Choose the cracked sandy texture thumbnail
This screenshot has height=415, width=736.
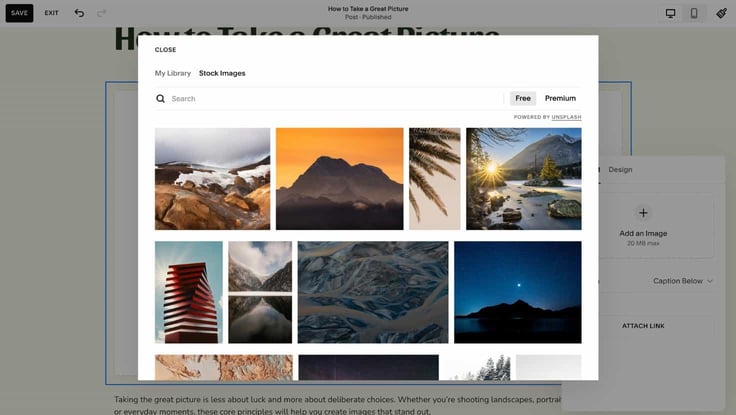224,367
